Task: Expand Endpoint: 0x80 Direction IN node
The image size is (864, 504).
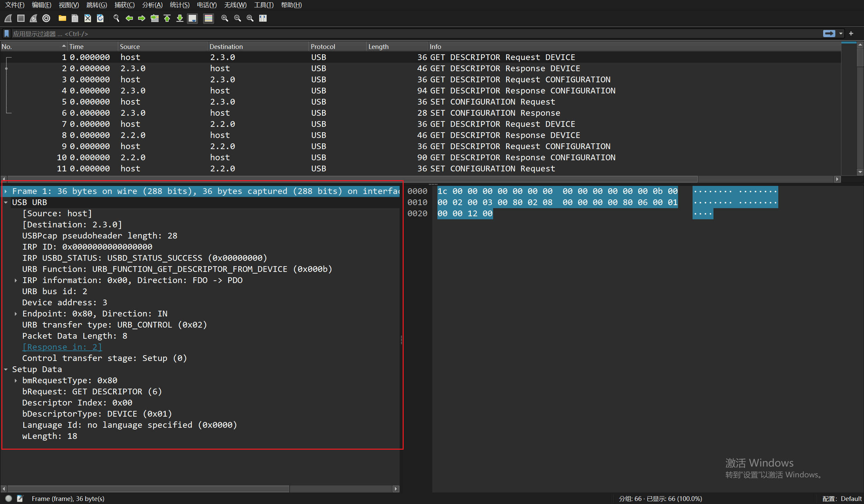Action: click(16, 313)
